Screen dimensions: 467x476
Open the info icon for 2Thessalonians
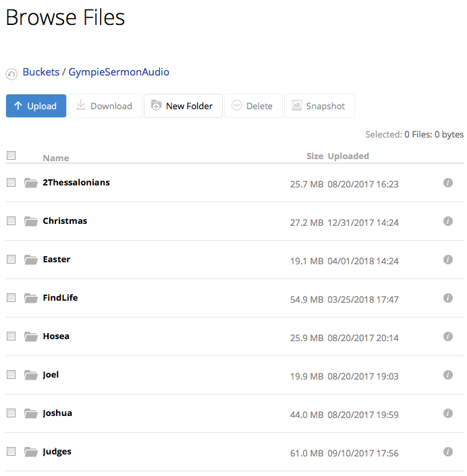(x=448, y=183)
